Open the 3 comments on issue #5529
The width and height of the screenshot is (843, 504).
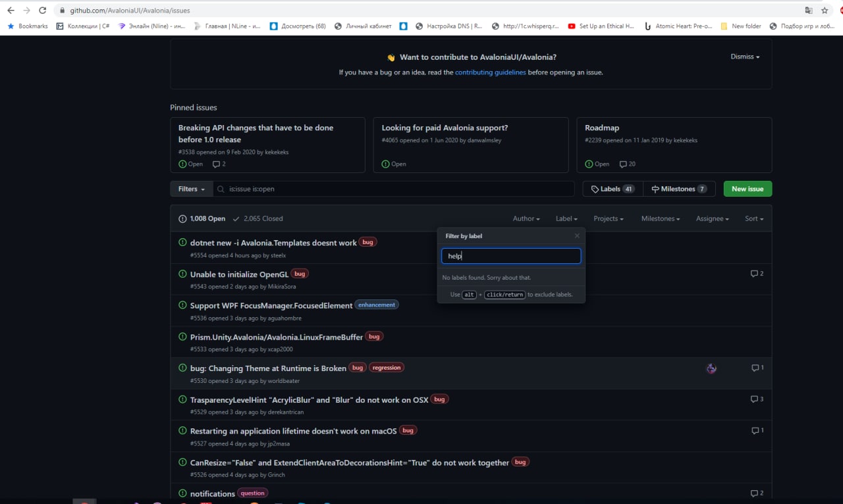(x=757, y=399)
